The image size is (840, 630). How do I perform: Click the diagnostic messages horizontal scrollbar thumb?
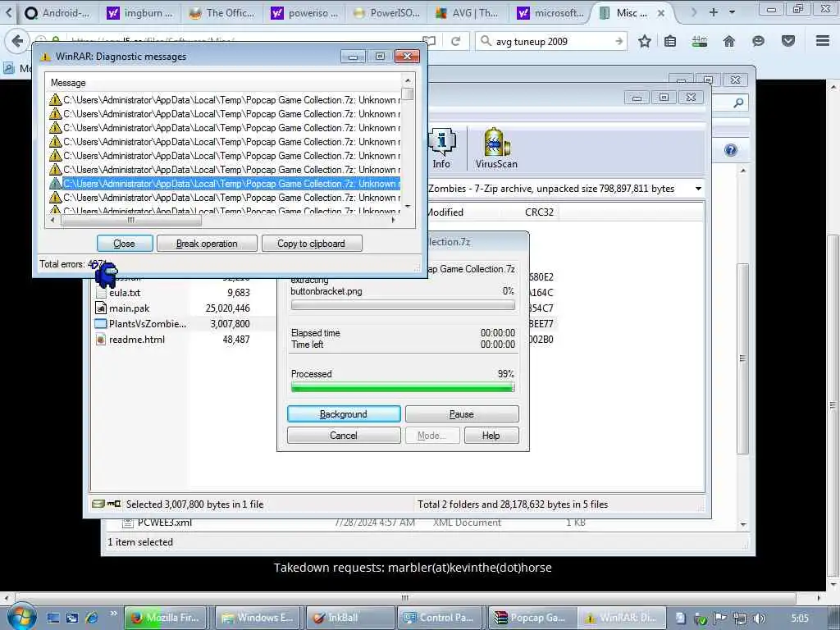pos(131,220)
